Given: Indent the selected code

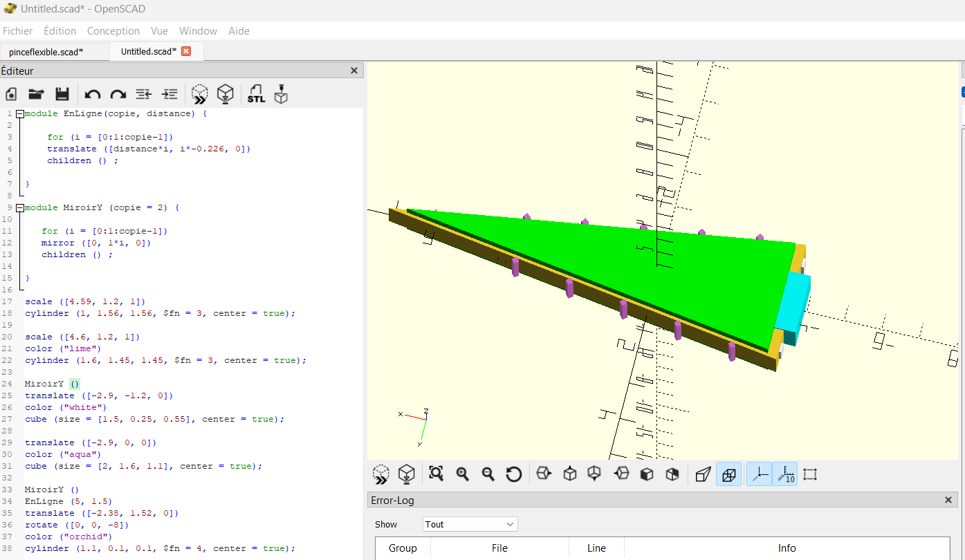Looking at the screenshot, I should [x=169, y=94].
